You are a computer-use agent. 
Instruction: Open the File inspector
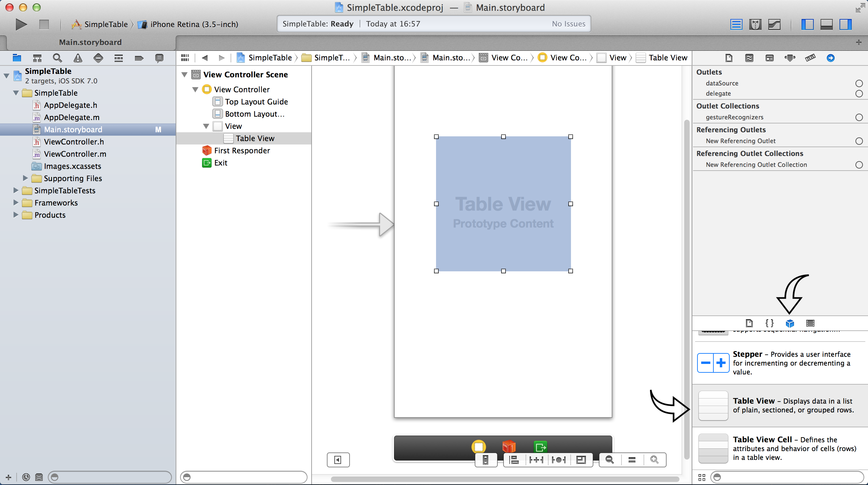pyautogui.click(x=729, y=58)
